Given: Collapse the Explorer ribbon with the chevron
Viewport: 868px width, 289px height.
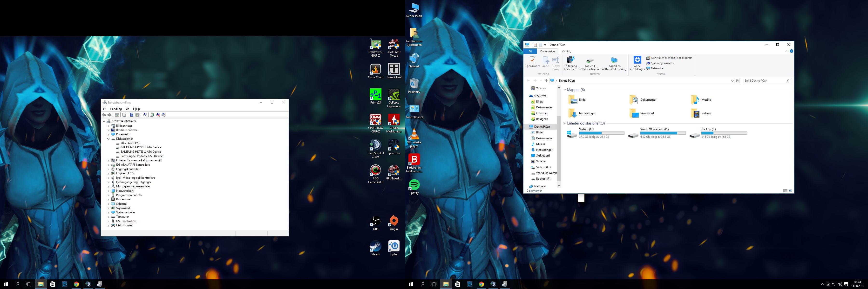Looking at the screenshot, I should tap(786, 52).
